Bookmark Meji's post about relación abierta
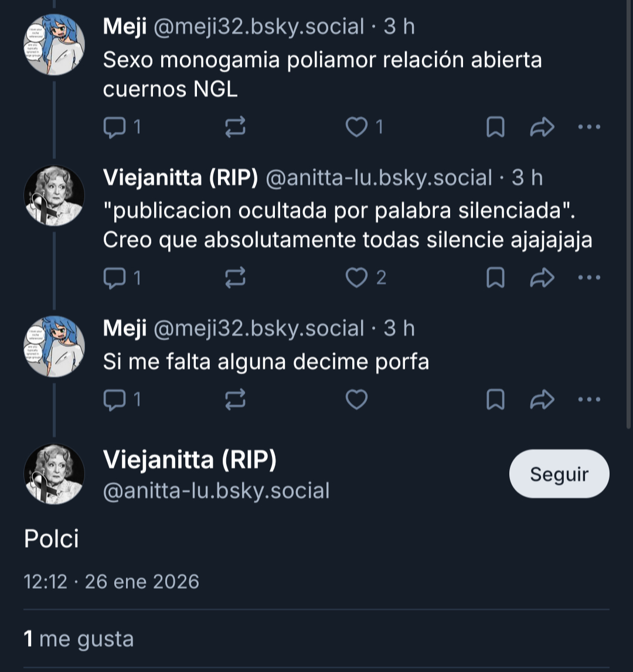Viewport: 633px width, 672px height. (496, 127)
